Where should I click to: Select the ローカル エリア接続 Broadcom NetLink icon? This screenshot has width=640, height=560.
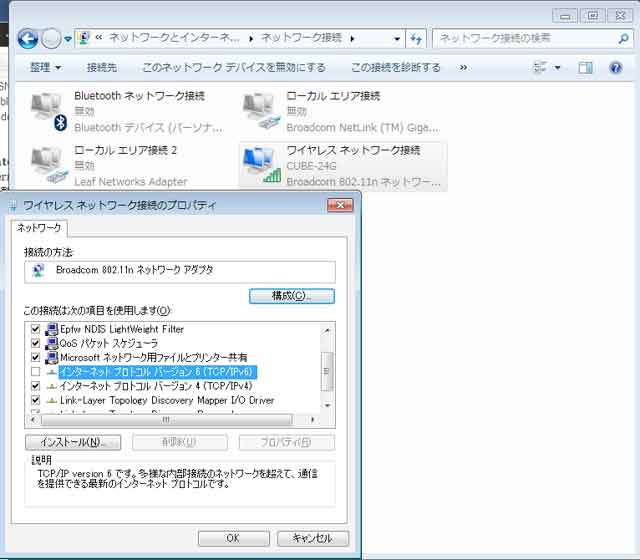tap(261, 109)
